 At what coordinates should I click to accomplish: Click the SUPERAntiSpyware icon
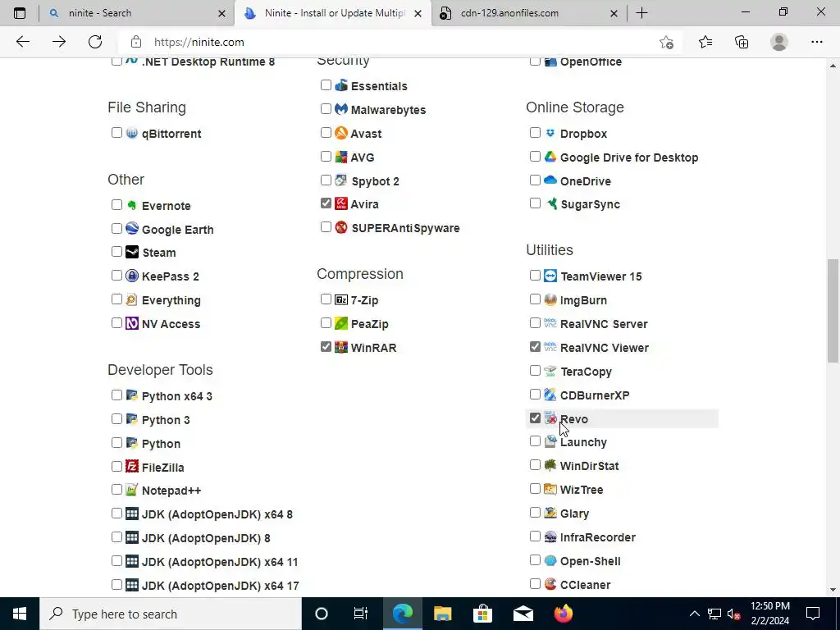click(x=341, y=227)
